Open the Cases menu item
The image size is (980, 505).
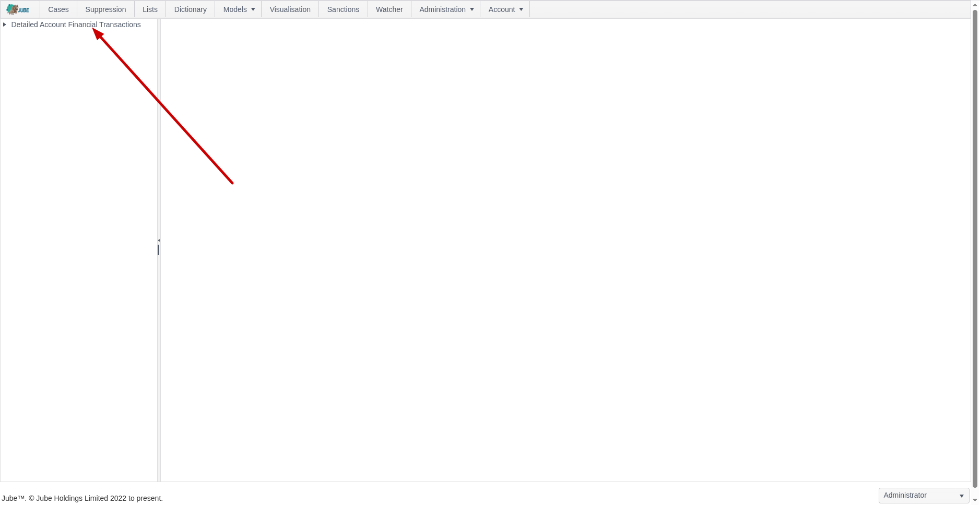pyautogui.click(x=58, y=9)
